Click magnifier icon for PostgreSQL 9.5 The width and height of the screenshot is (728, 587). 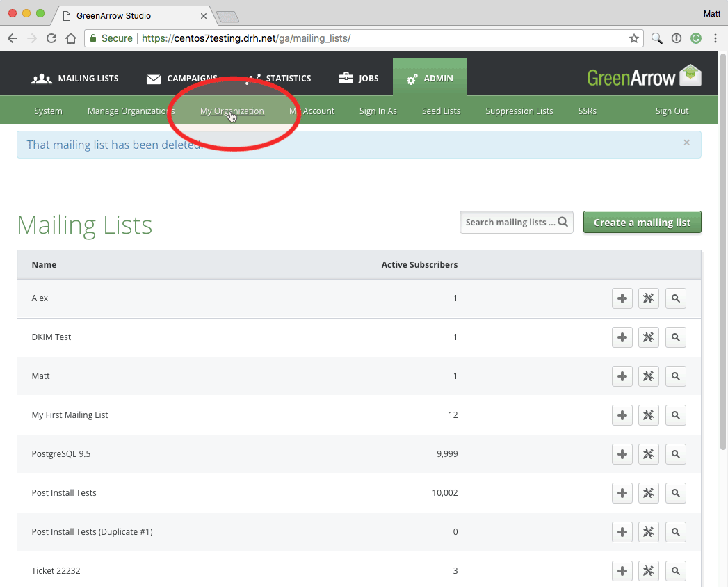(x=676, y=454)
